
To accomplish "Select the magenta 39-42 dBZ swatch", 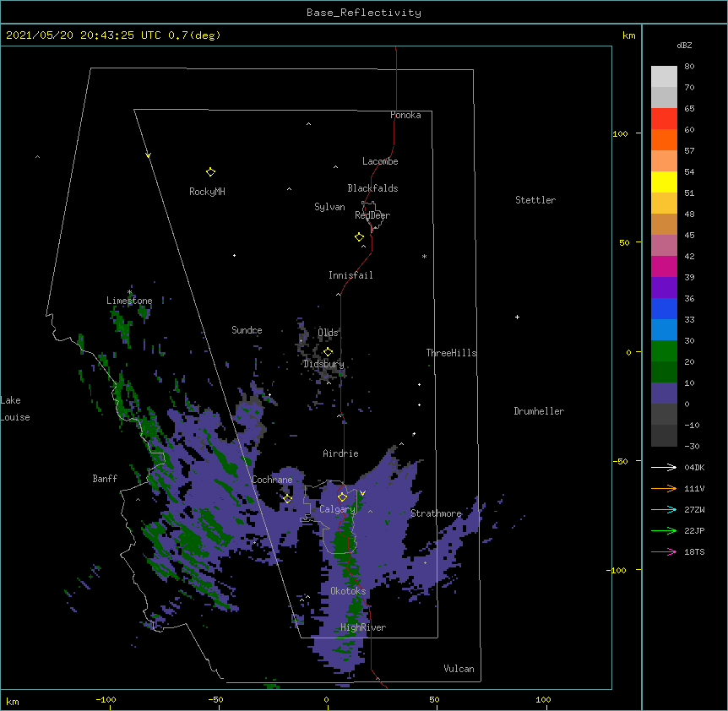I will click(x=664, y=266).
